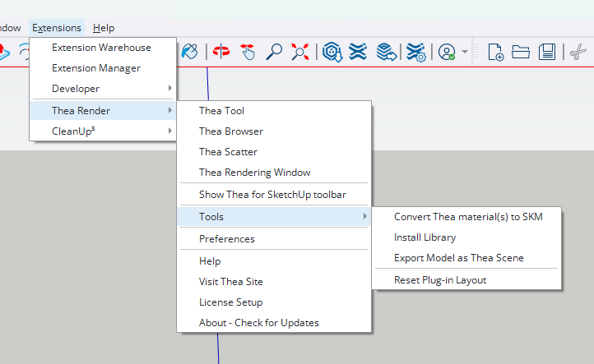Save the model with floppy icon
Screen dimensions: 594x364
547,52
